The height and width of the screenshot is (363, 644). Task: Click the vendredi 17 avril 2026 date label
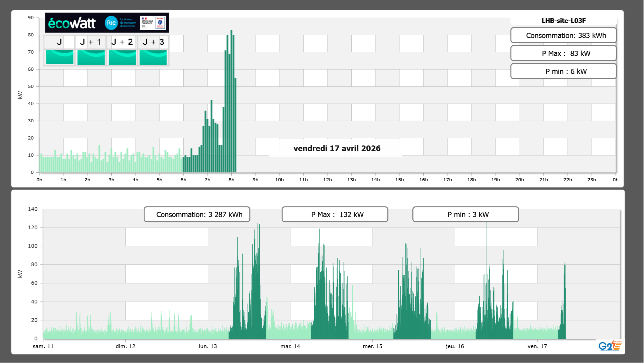(337, 148)
